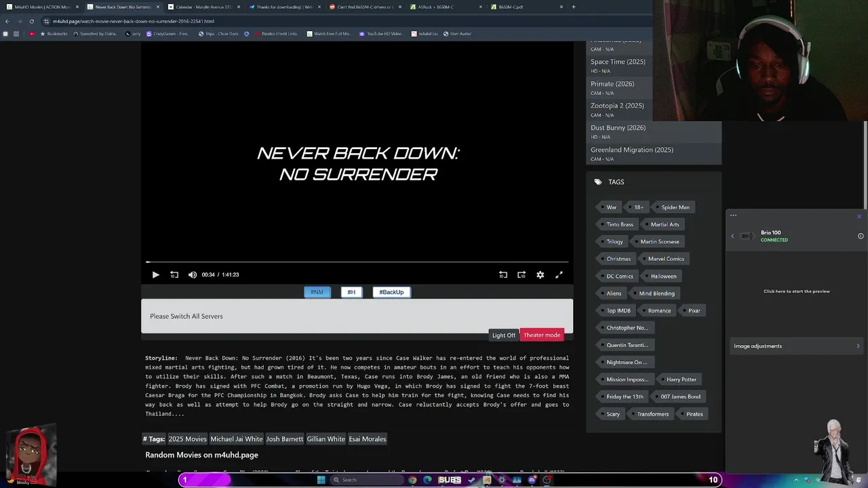Select the Top IMDB tag
Screen dimensions: 868x488
click(618, 310)
